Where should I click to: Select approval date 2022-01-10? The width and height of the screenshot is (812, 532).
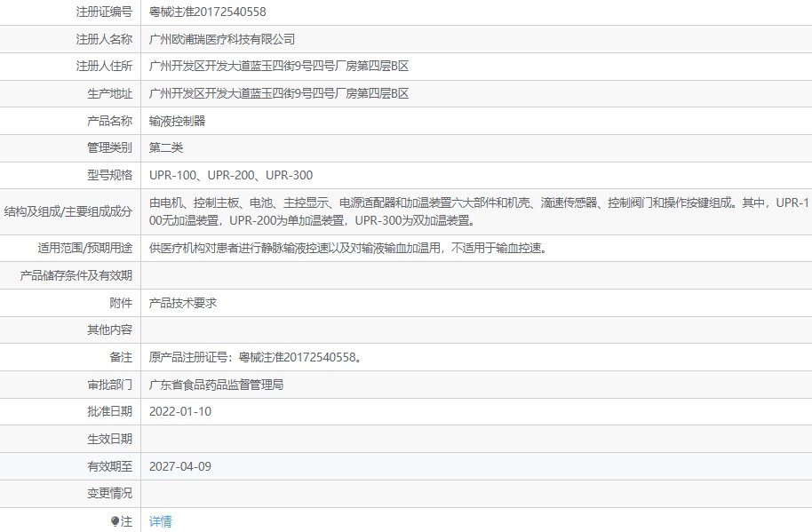pos(180,411)
